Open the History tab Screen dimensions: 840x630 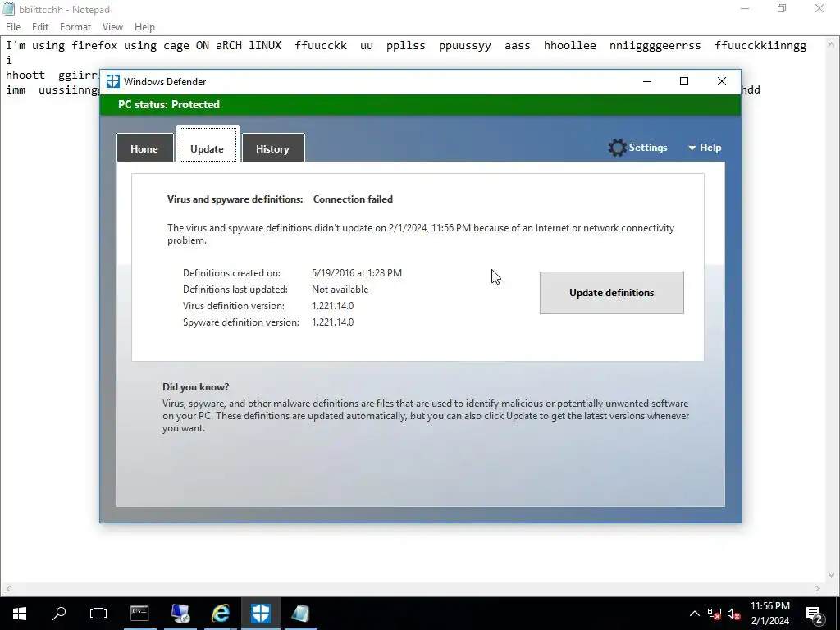[x=272, y=148]
